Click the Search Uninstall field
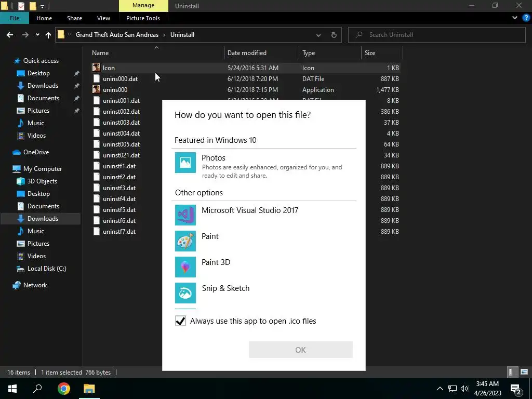This screenshot has width=532, height=399. [x=437, y=35]
